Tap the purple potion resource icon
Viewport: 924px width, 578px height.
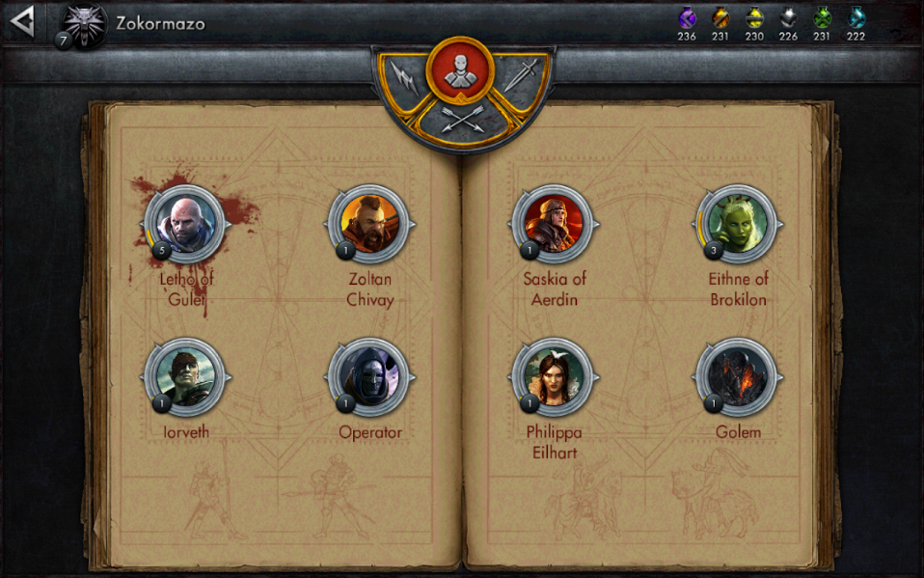pos(687,18)
